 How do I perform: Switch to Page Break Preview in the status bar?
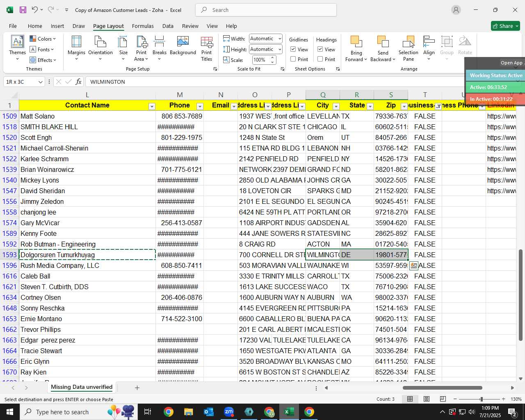pyautogui.click(x=443, y=399)
